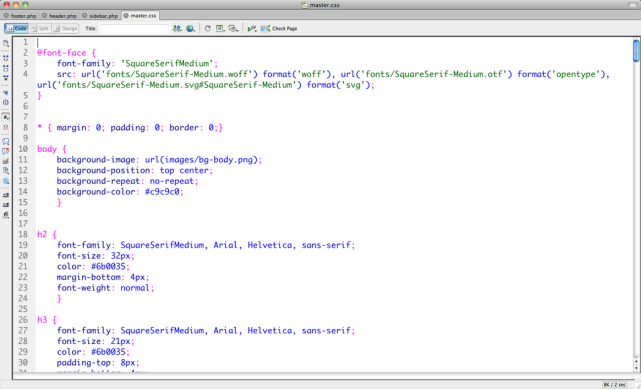
Task: Switch to Split view
Action: tap(40, 29)
